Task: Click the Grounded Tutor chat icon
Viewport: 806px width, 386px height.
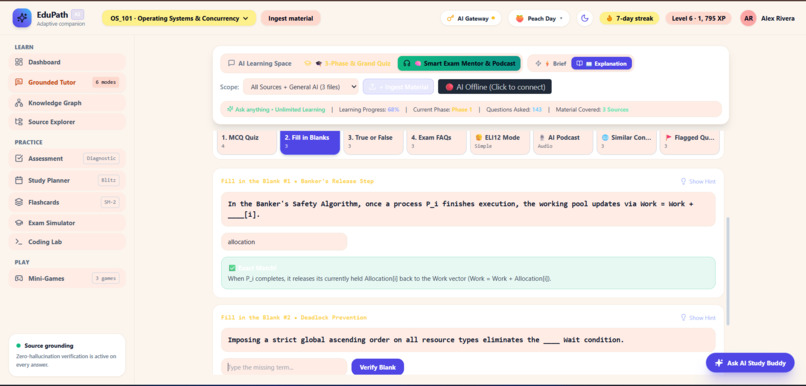Action: click(x=19, y=82)
